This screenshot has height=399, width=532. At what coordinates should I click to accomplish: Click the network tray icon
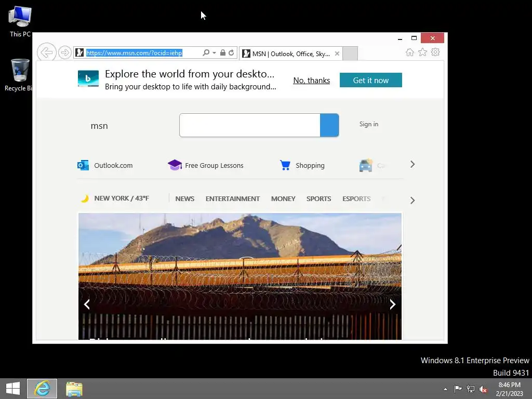pos(470,389)
